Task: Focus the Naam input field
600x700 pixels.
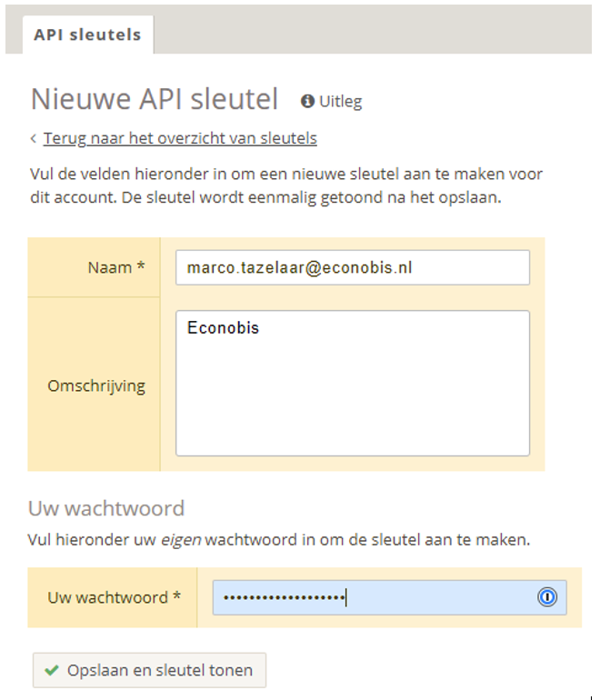Action: point(352,267)
